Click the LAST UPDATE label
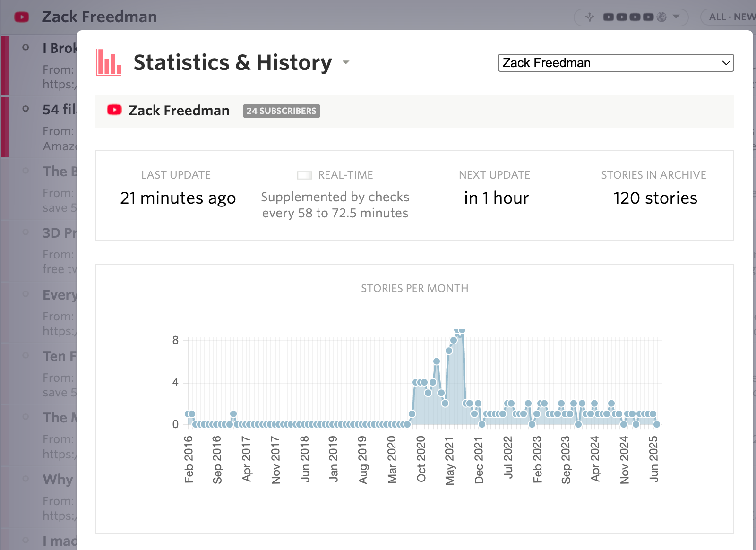Viewport: 756px width, 550px height. point(176,175)
